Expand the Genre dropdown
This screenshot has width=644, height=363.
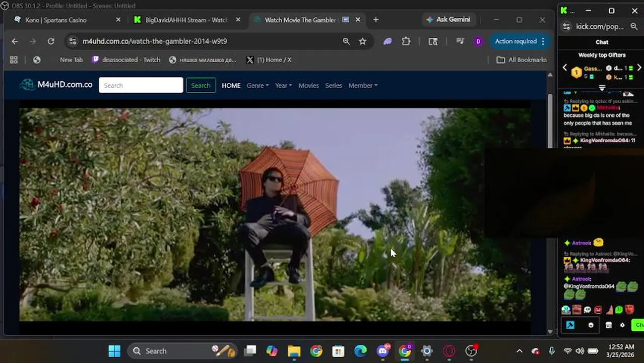[257, 85]
